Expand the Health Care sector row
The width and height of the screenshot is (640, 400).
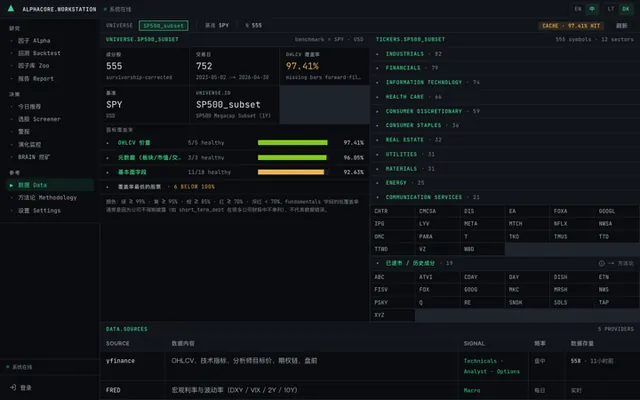pyautogui.click(x=505, y=97)
